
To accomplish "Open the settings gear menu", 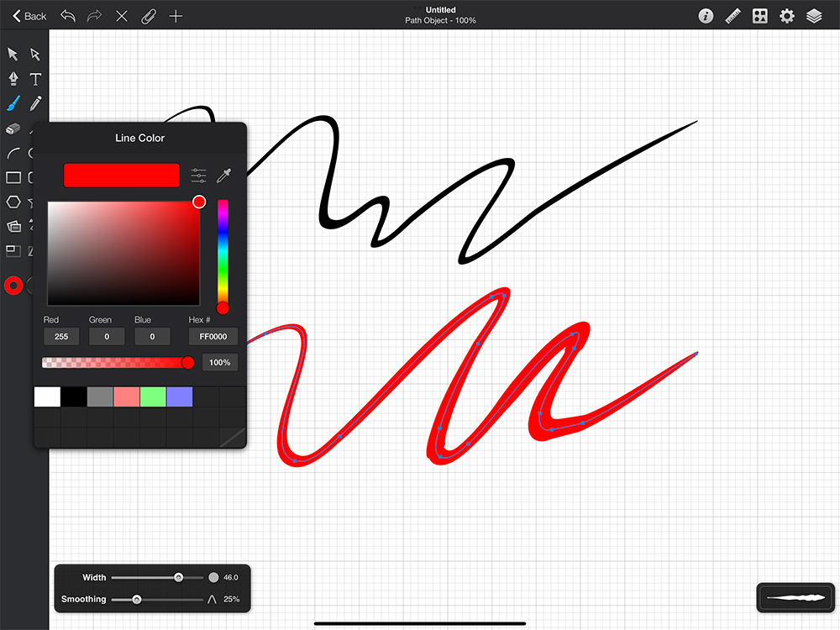I will 786,16.
